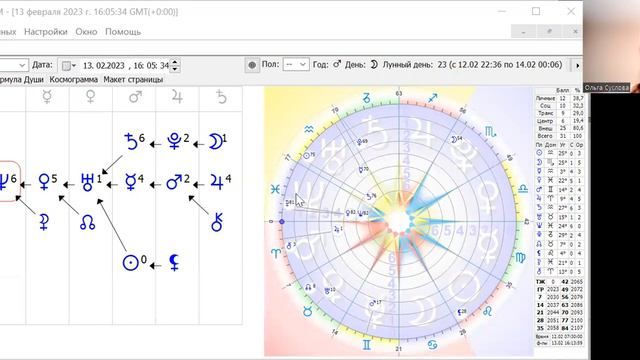Click Uranus 1 in the soul formula
Viewport: 640px width, 360px height.
click(91, 182)
